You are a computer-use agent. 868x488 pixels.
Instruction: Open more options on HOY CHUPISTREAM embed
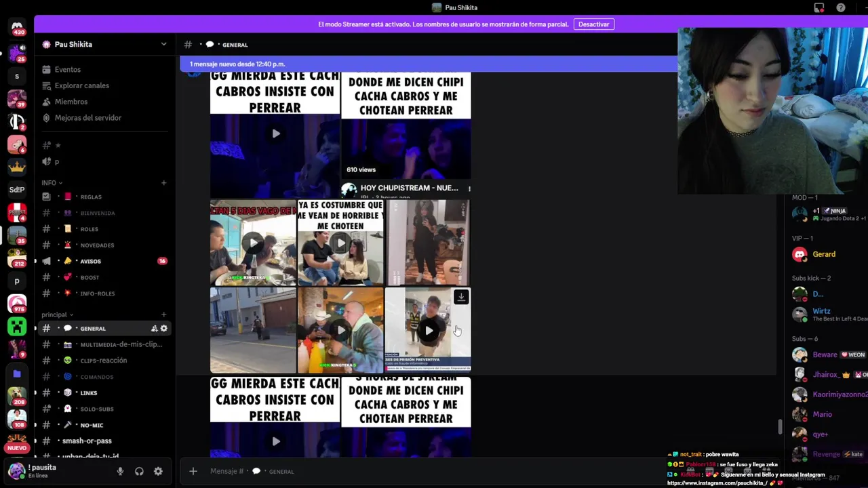coord(469,188)
